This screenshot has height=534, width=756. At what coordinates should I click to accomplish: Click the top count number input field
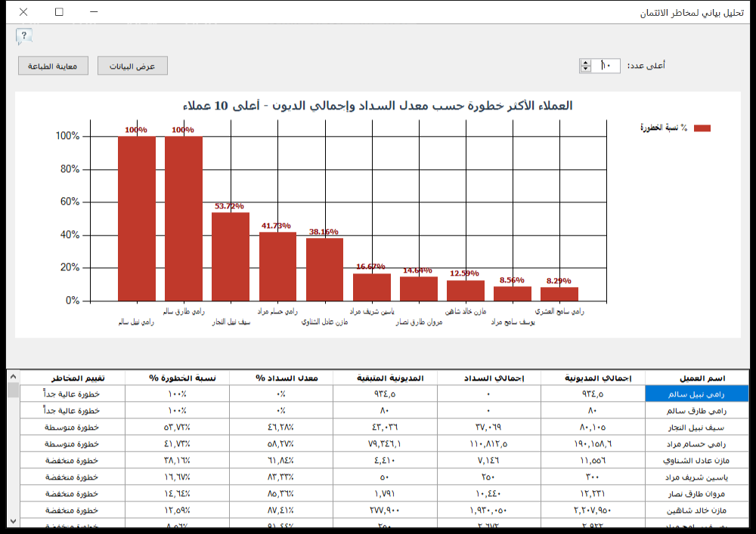(606, 66)
